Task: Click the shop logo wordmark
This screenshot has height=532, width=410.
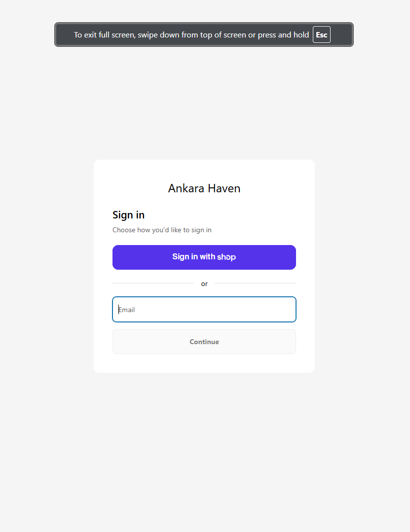Action: point(226,257)
